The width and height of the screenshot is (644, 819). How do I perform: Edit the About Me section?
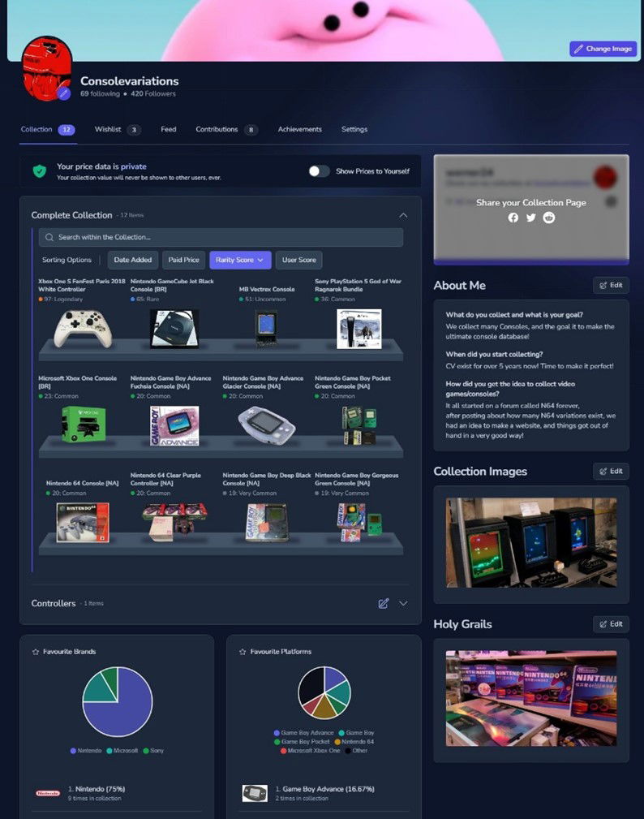point(611,285)
